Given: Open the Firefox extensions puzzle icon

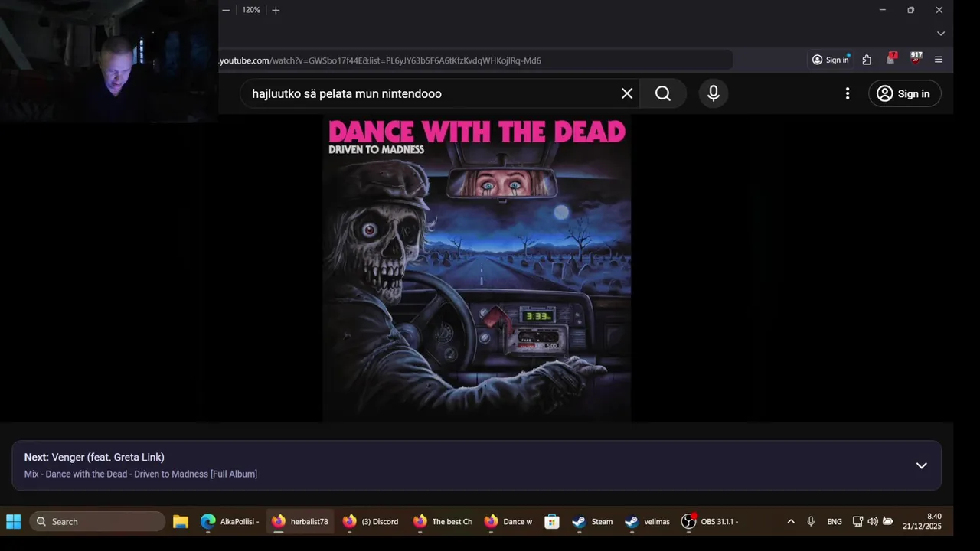Looking at the screenshot, I should coord(867,60).
